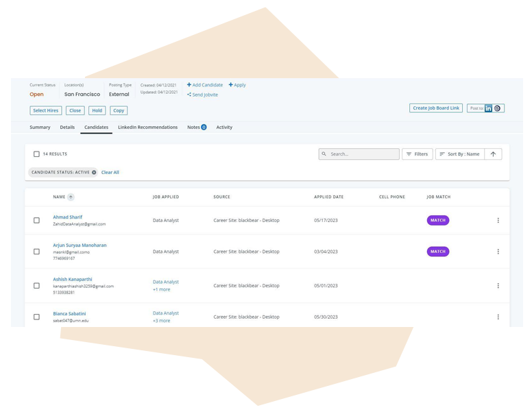
Task: Click the spiral job board icon
Action: [498, 108]
